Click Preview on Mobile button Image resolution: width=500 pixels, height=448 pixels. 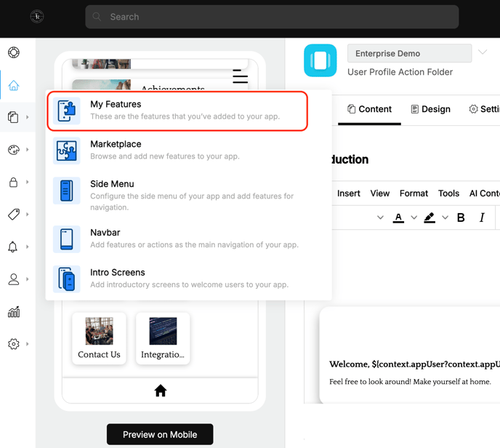pos(160,434)
